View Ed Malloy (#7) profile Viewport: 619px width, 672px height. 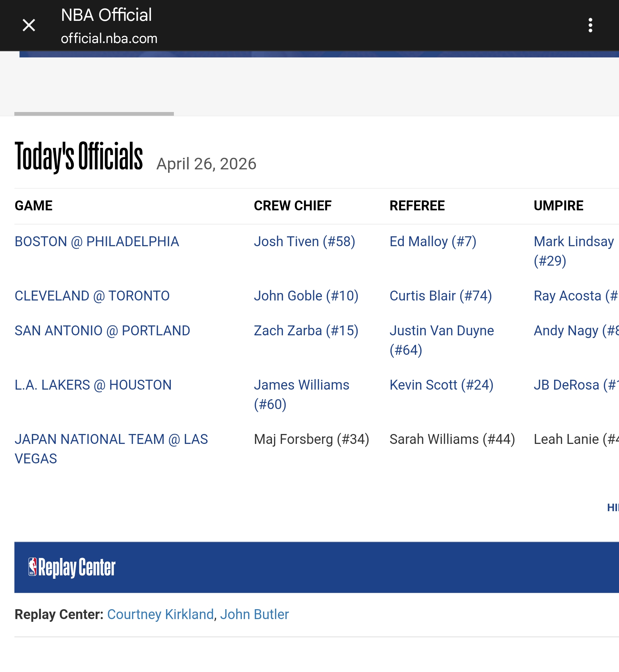(x=433, y=241)
